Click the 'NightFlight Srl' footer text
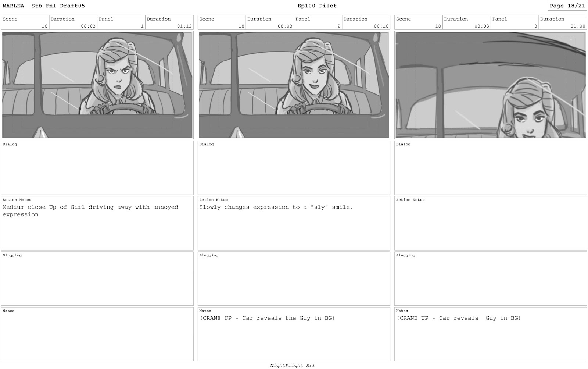Image resolution: width=588 pixels, height=369 pixels. (x=293, y=365)
